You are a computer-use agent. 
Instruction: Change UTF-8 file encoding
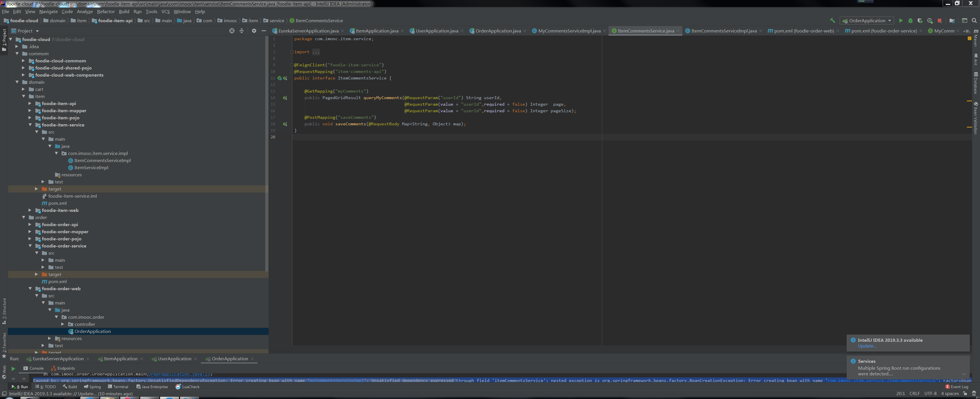click(930, 394)
